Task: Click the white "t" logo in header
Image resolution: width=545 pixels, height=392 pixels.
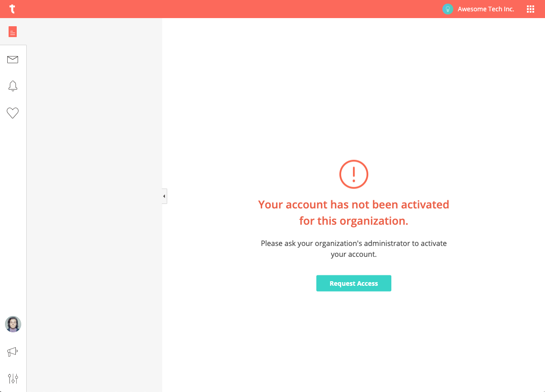Action: click(13, 9)
